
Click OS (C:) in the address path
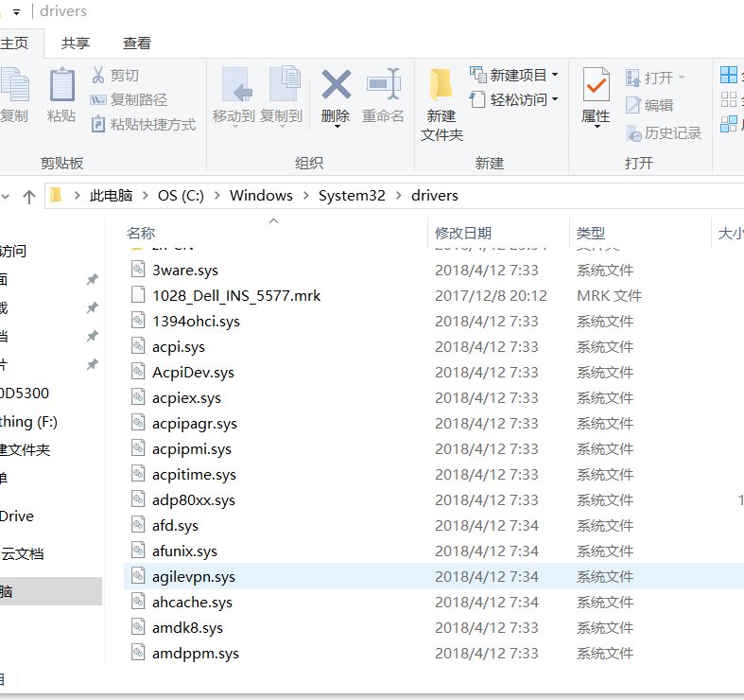pos(181,196)
